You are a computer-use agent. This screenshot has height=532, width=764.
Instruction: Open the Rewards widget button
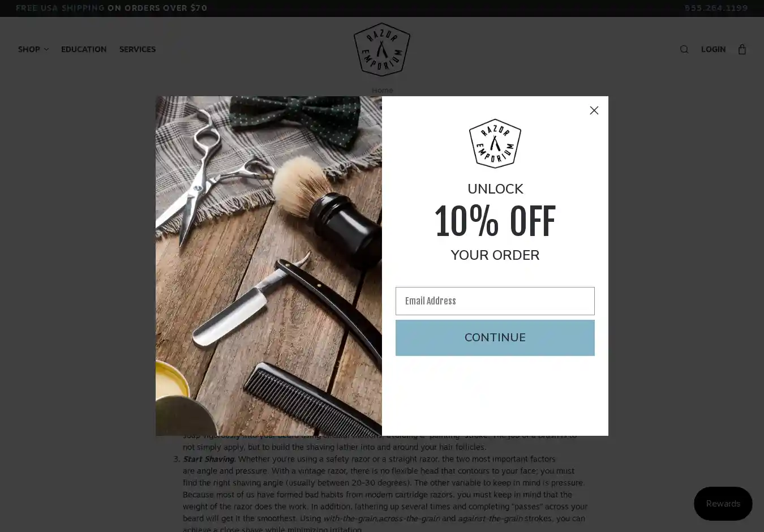(x=723, y=504)
